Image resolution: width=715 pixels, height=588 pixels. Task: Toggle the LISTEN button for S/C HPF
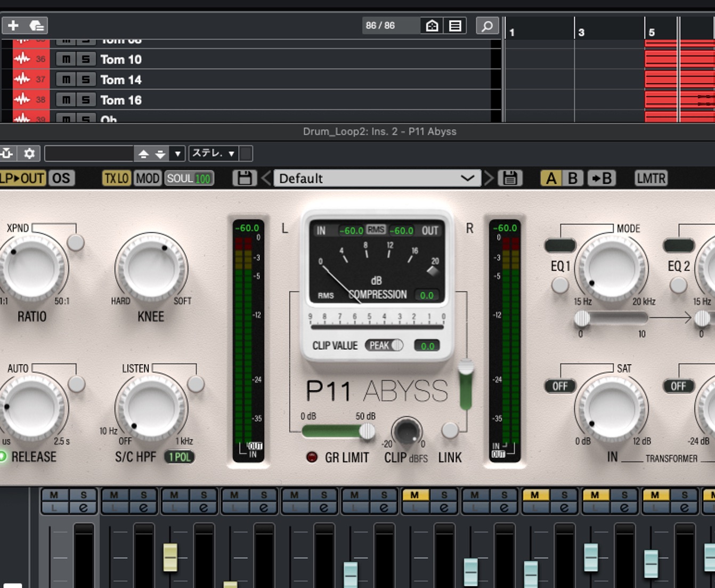pyautogui.click(x=196, y=383)
